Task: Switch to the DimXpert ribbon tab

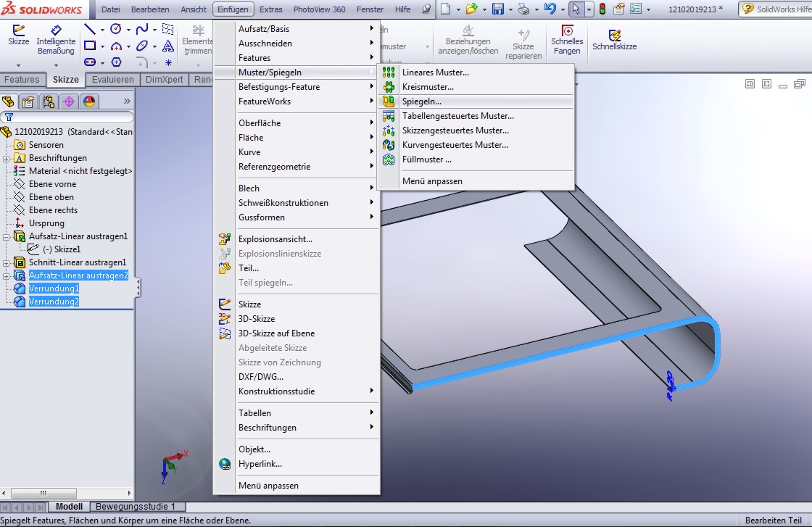Action: pyautogui.click(x=164, y=80)
